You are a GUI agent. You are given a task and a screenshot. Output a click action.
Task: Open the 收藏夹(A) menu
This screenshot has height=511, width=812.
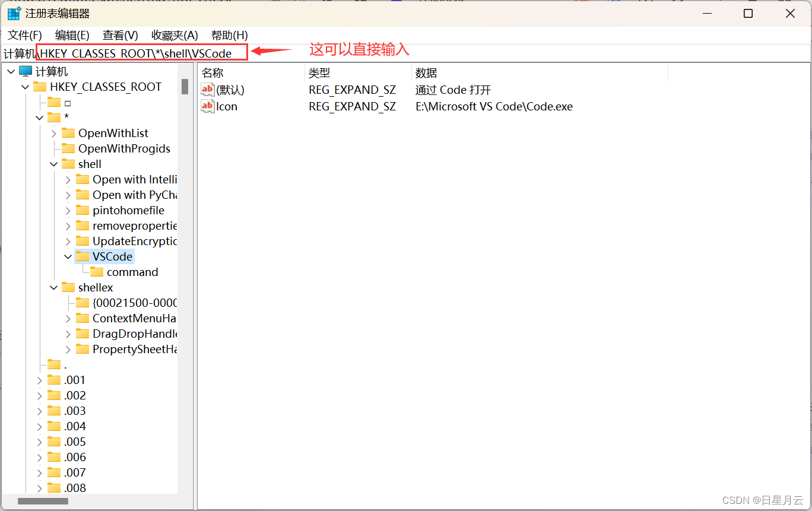[x=174, y=35]
